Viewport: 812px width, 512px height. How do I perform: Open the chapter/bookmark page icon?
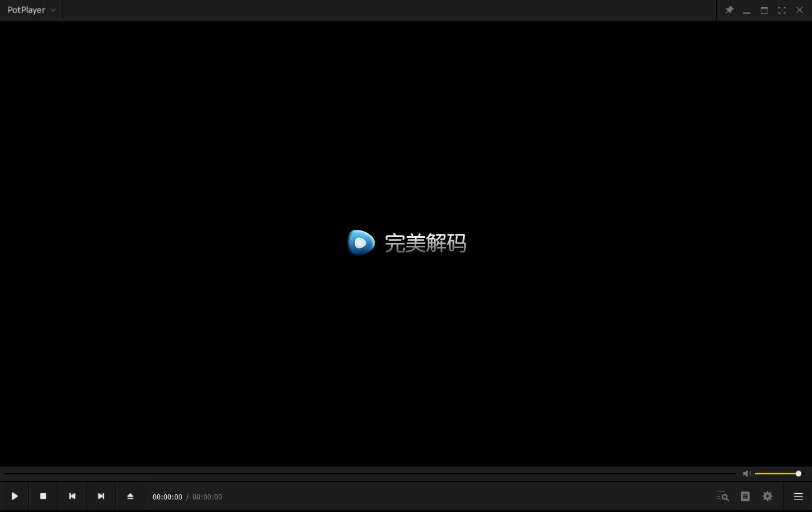745,497
